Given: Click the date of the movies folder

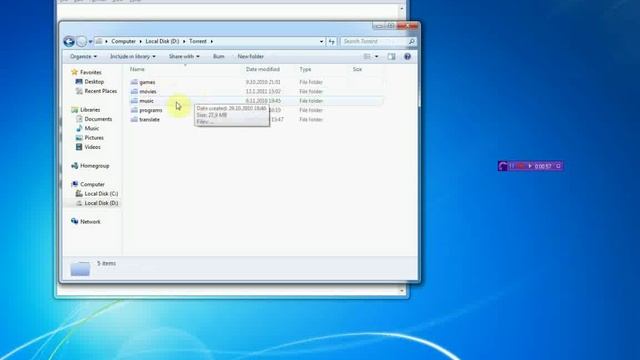Looking at the screenshot, I should point(263,91).
